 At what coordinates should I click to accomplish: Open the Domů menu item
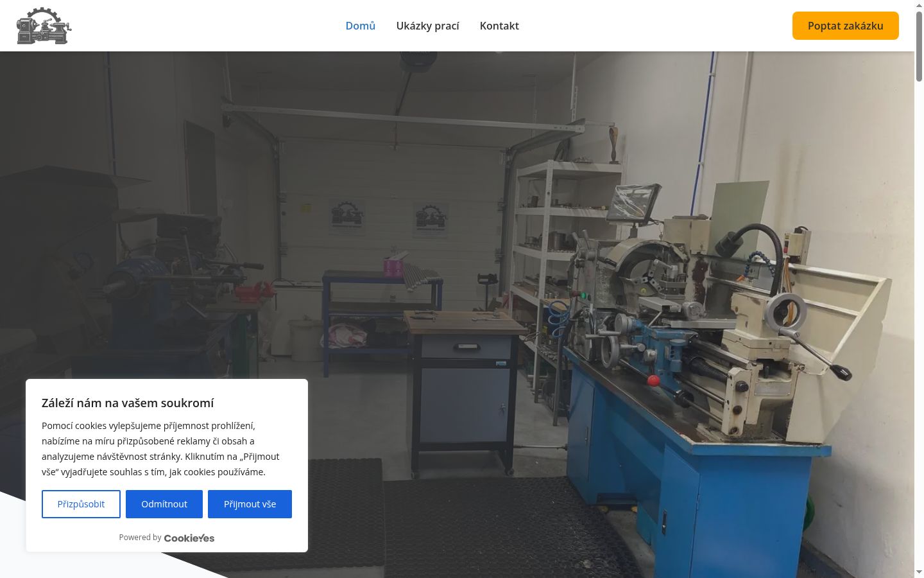[x=361, y=26]
